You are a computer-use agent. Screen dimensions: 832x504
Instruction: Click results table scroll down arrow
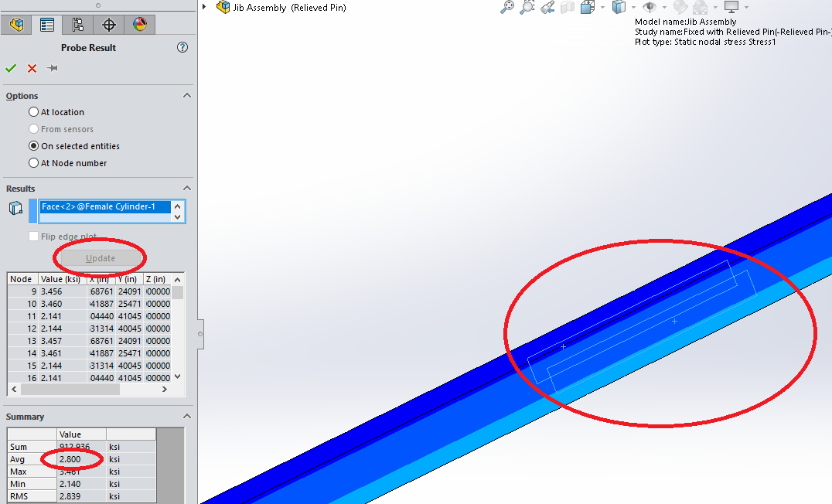178,376
